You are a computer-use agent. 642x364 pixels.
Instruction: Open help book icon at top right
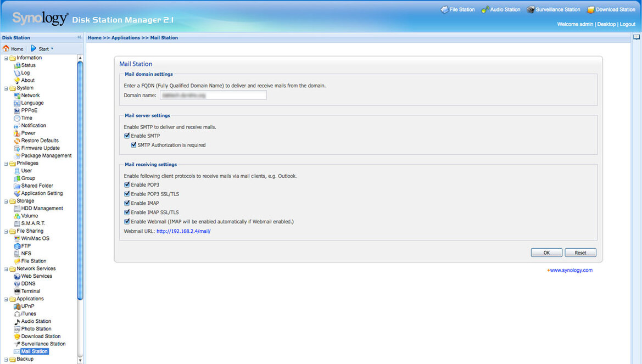pyautogui.click(x=637, y=37)
